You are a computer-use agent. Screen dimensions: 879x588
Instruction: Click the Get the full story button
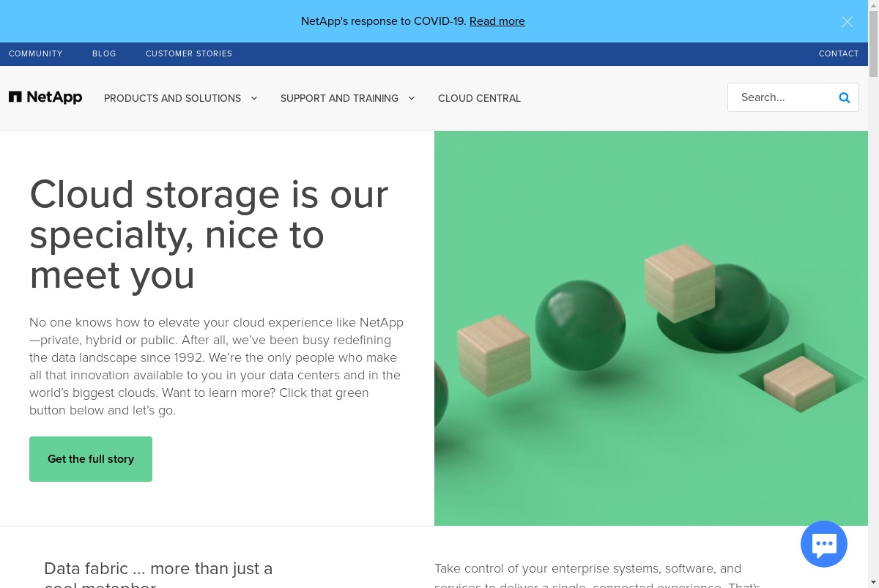pos(91,459)
